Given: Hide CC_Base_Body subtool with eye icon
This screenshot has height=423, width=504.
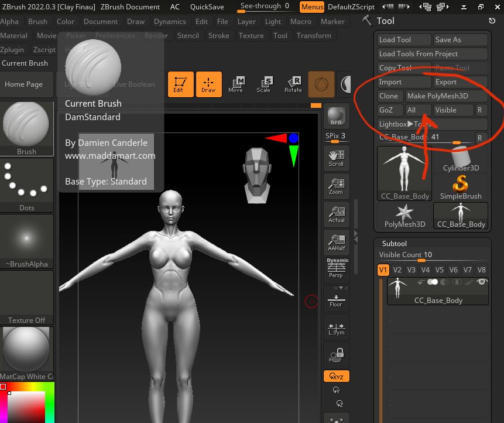Looking at the screenshot, I should click(482, 282).
